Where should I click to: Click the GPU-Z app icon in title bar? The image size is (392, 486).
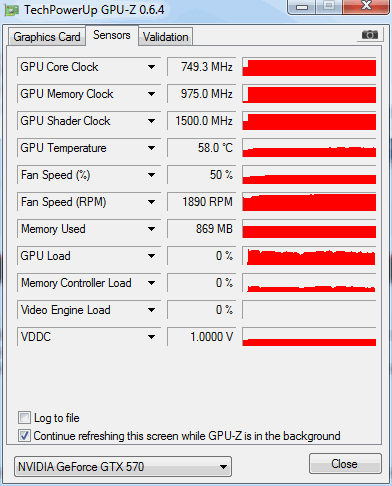pyautogui.click(x=12, y=10)
